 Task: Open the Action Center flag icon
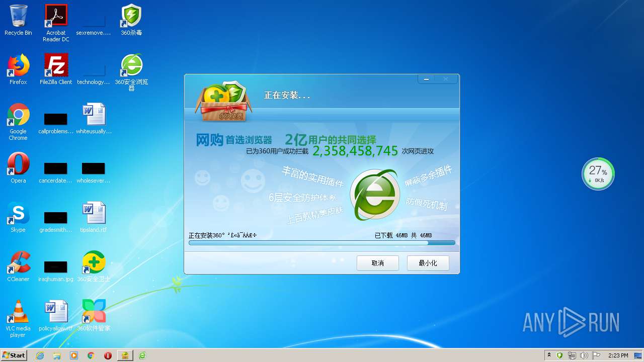click(596, 355)
